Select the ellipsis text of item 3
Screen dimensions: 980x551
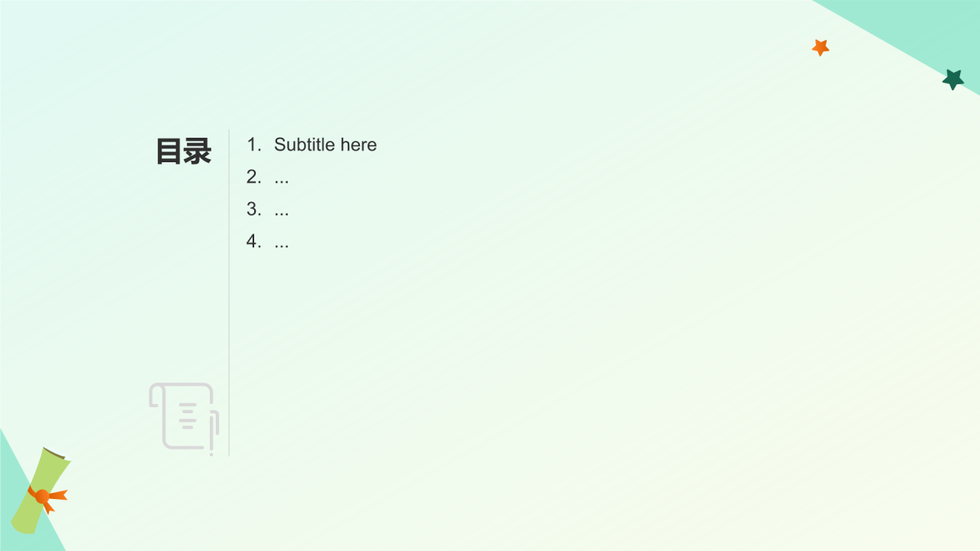coord(282,210)
